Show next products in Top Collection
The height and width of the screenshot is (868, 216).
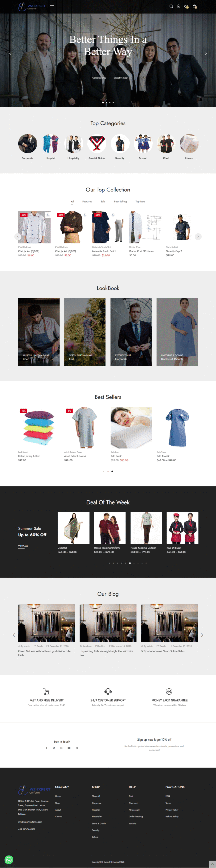198,237
